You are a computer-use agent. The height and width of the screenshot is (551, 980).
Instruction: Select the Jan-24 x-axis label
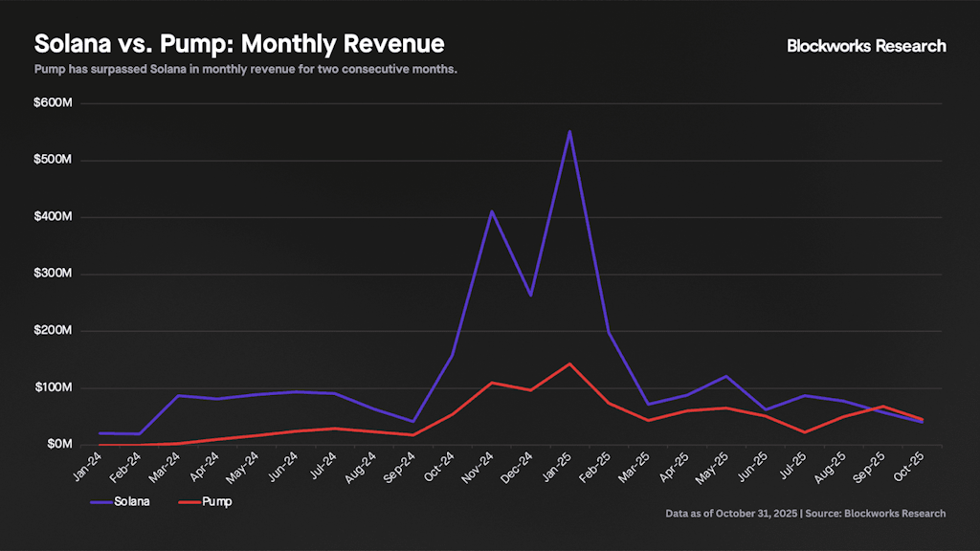[x=87, y=467]
